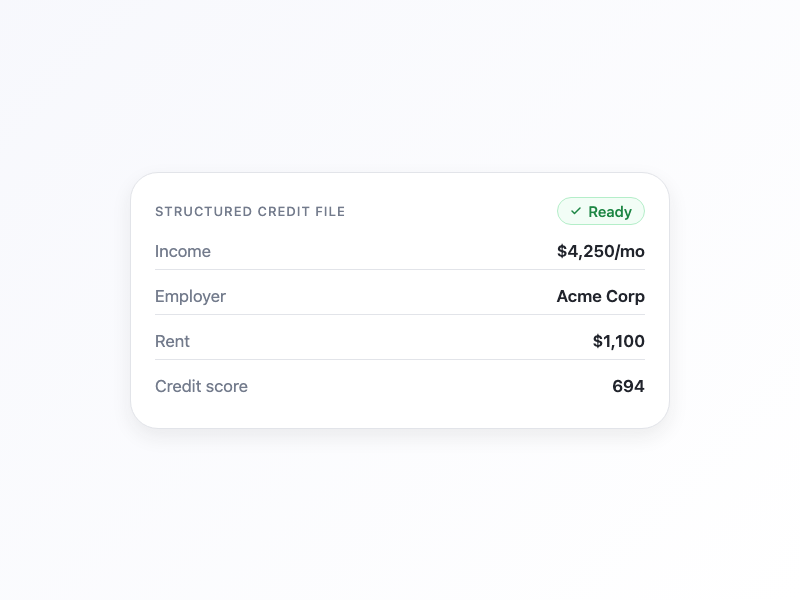Click the Structured Credit File heading
This screenshot has width=800, height=600.
[250, 212]
